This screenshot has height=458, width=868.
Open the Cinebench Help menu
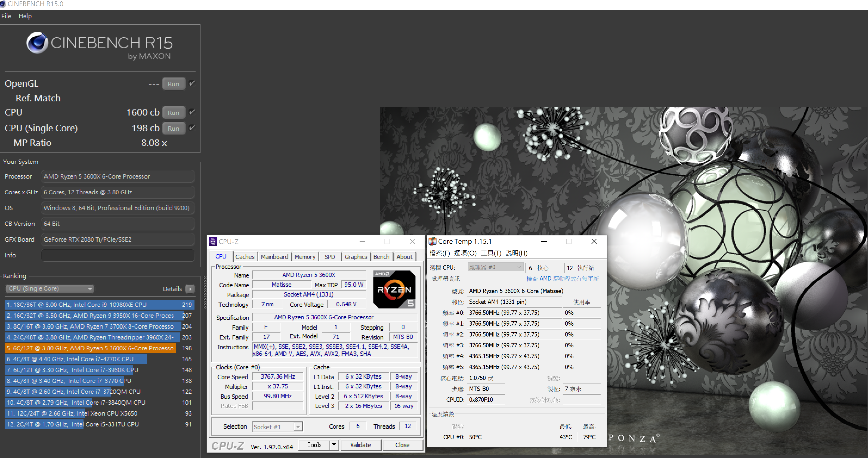click(25, 16)
